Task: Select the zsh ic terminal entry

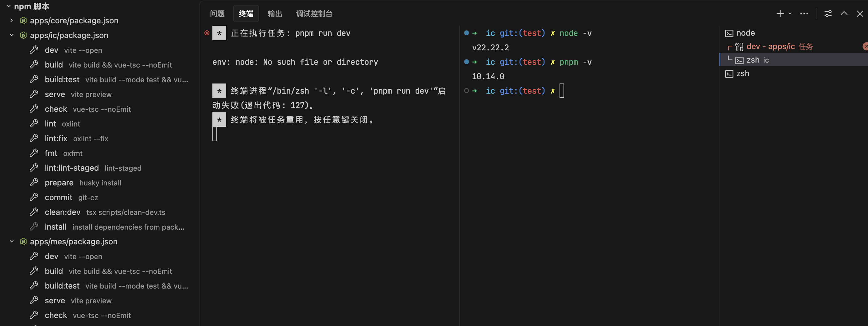Action: 793,60
